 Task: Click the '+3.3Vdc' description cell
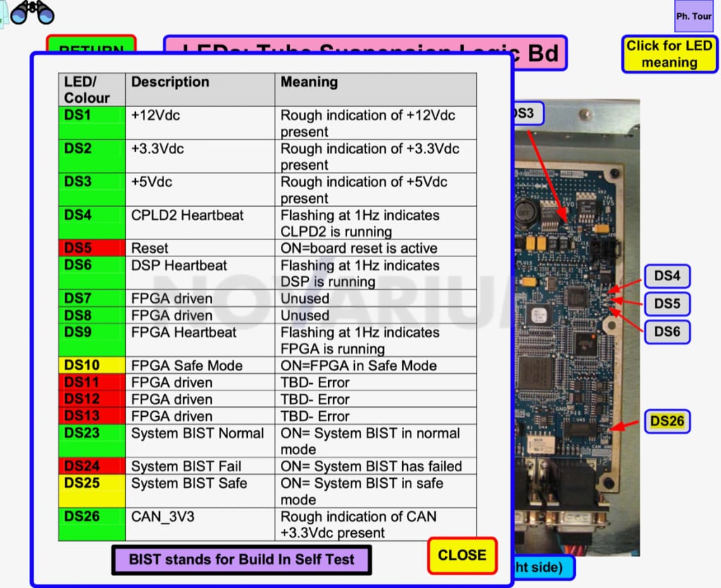pos(200,156)
